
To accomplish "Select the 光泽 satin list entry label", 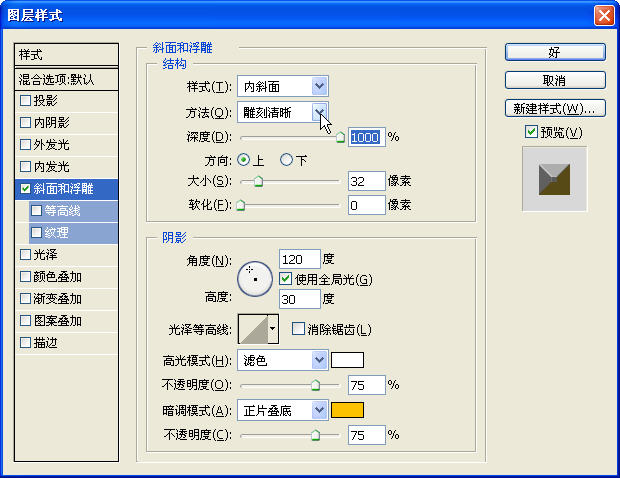I will pyautogui.click(x=45, y=255).
